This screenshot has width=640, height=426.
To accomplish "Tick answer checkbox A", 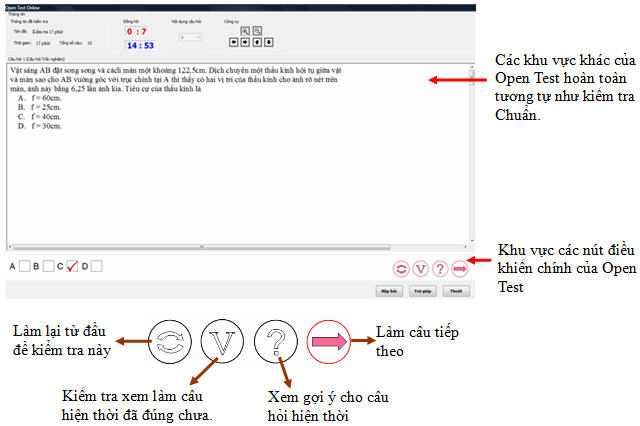I will pyautogui.click(x=24, y=266).
